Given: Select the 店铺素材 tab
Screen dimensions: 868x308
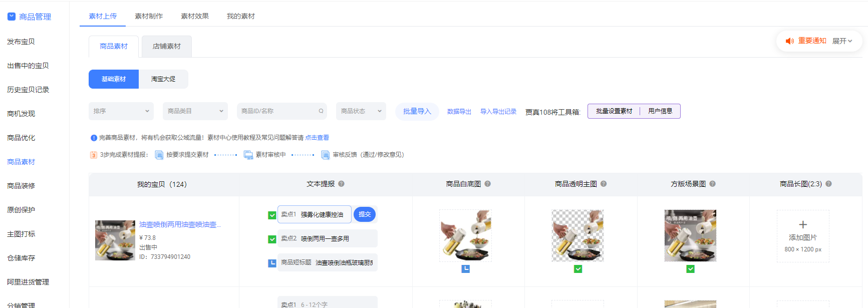Looking at the screenshot, I should [x=167, y=46].
